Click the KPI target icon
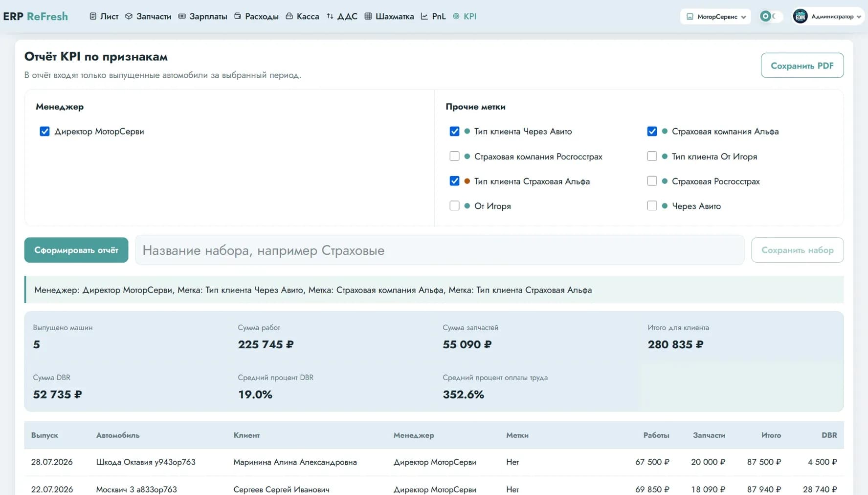Viewport: 868px width, 495px height. tap(456, 16)
